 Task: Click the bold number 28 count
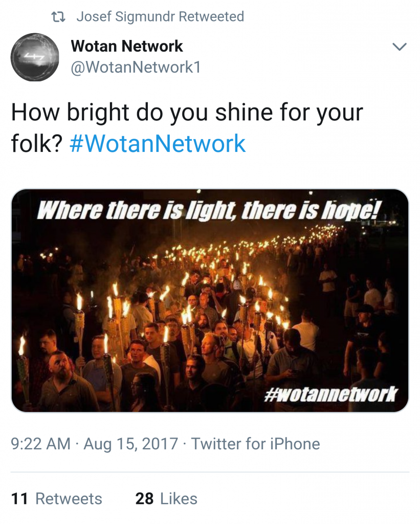(x=144, y=498)
